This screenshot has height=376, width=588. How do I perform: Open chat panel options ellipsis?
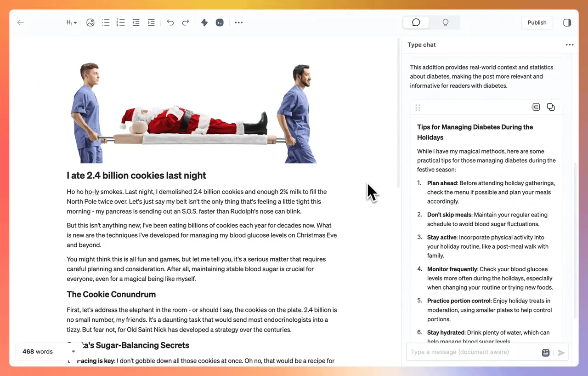click(570, 45)
